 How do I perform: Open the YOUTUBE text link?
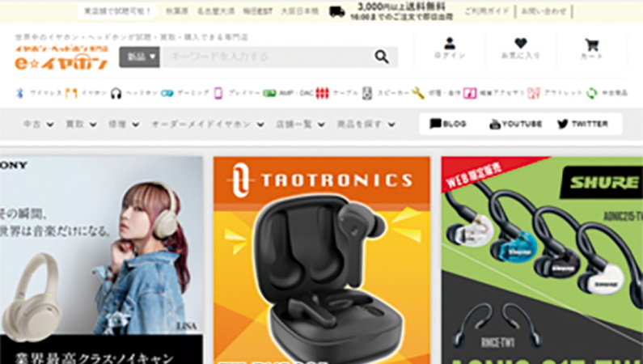point(522,124)
